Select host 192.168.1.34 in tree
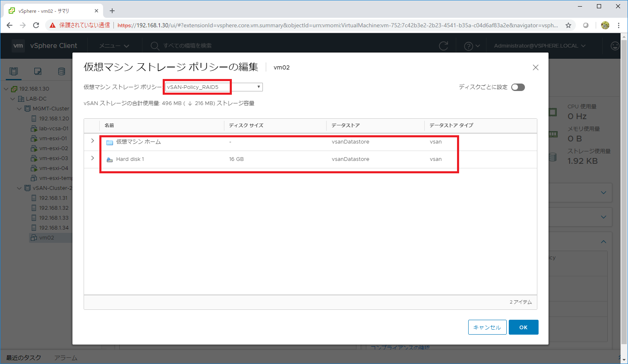Screen dimensions: 628x364 [x=54, y=228]
